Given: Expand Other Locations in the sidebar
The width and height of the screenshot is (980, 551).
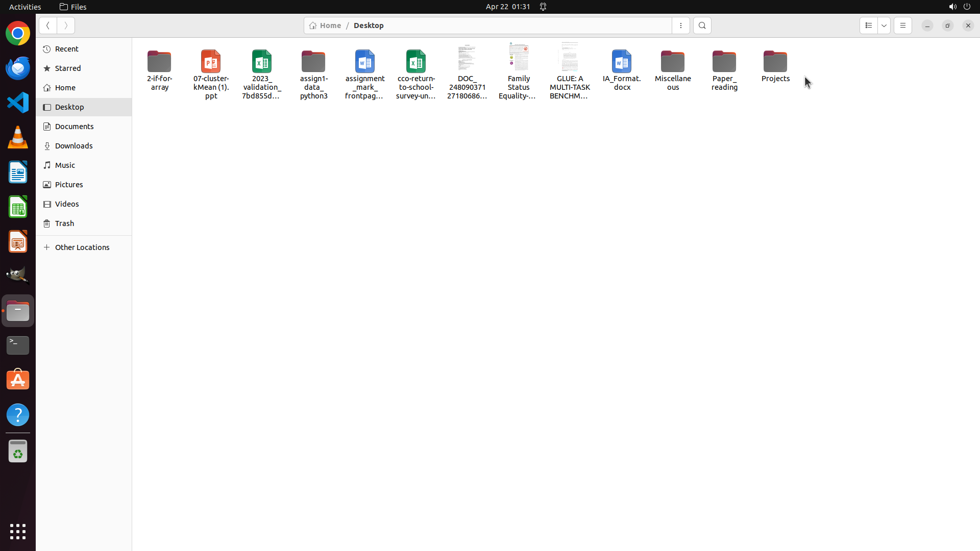Looking at the screenshot, I should pyautogui.click(x=82, y=247).
